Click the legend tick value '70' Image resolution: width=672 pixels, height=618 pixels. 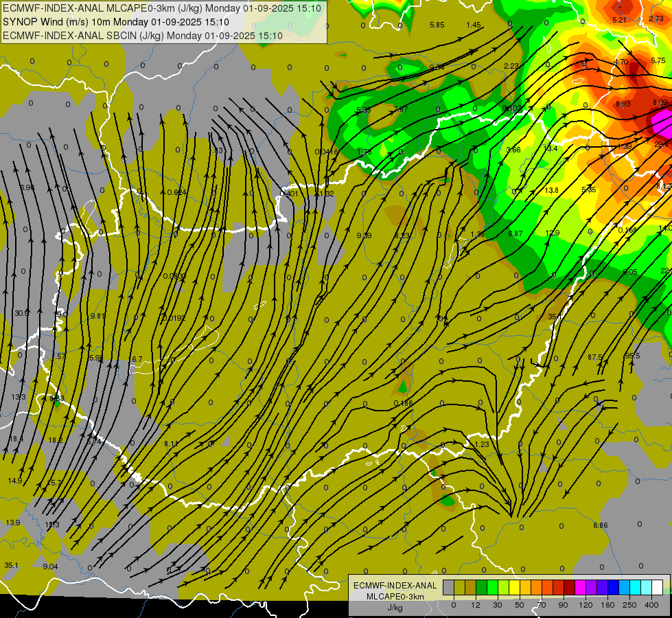[542, 605]
